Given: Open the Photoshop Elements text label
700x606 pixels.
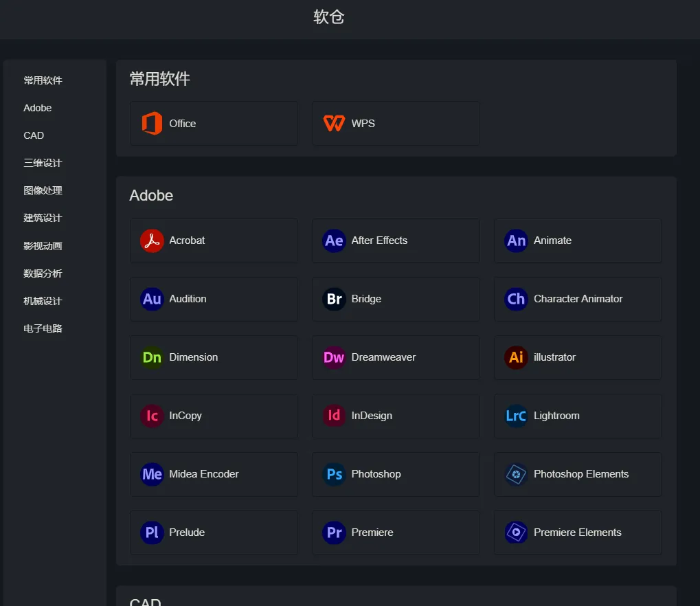Looking at the screenshot, I should [581, 475].
